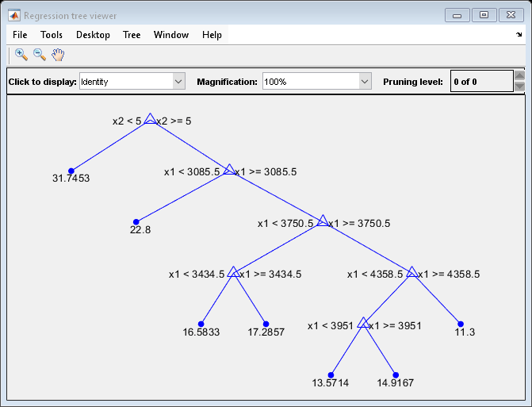532x407 pixels.
Task: Open the File menu
Action: pyautogui.click(x=20, y=35)
